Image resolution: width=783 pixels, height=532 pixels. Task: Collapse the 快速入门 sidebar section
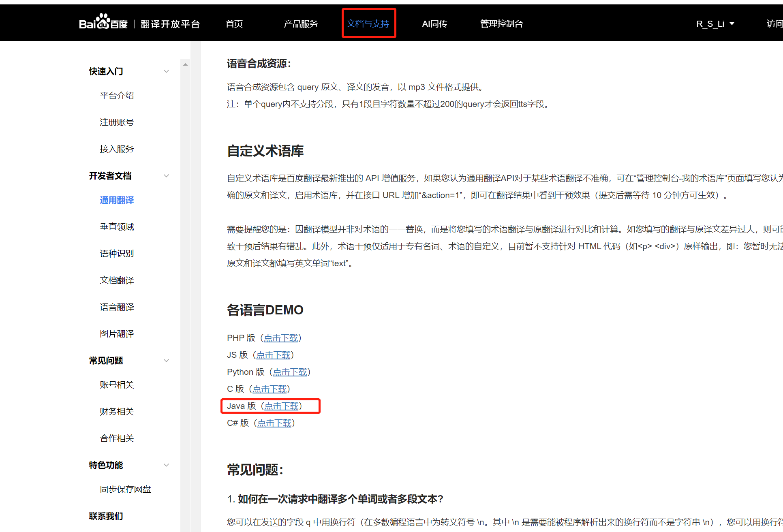(x=166, y=71)
